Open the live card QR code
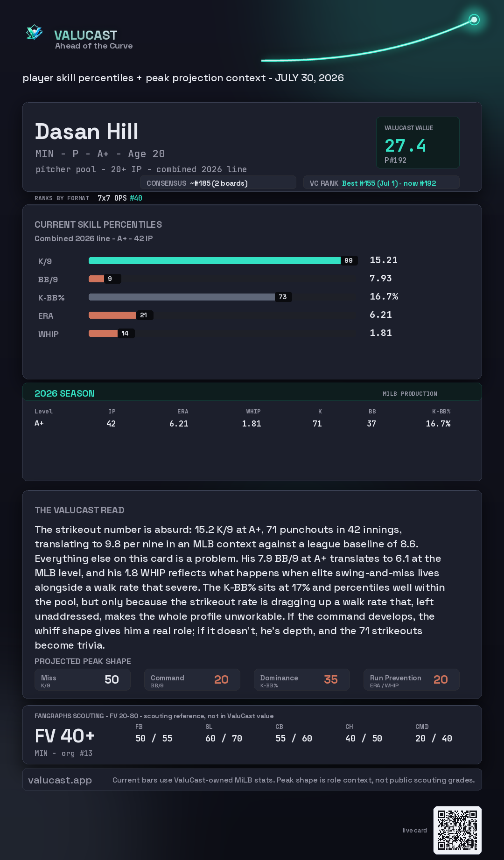 click(x=457, y=830)
